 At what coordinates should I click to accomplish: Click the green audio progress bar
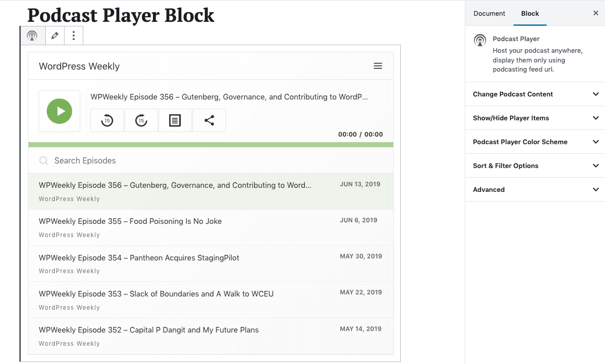(x=211, y=145)
